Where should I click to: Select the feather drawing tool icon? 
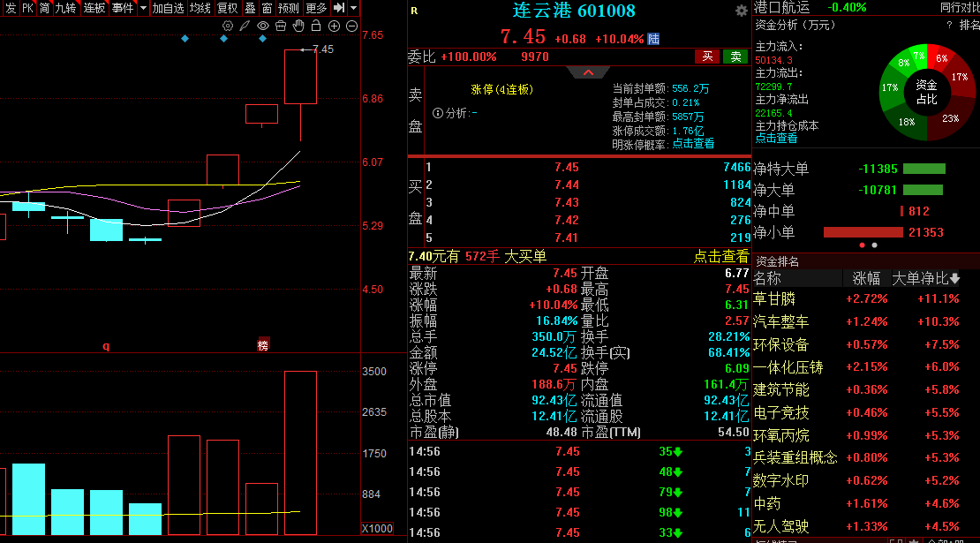coord(245,26)
